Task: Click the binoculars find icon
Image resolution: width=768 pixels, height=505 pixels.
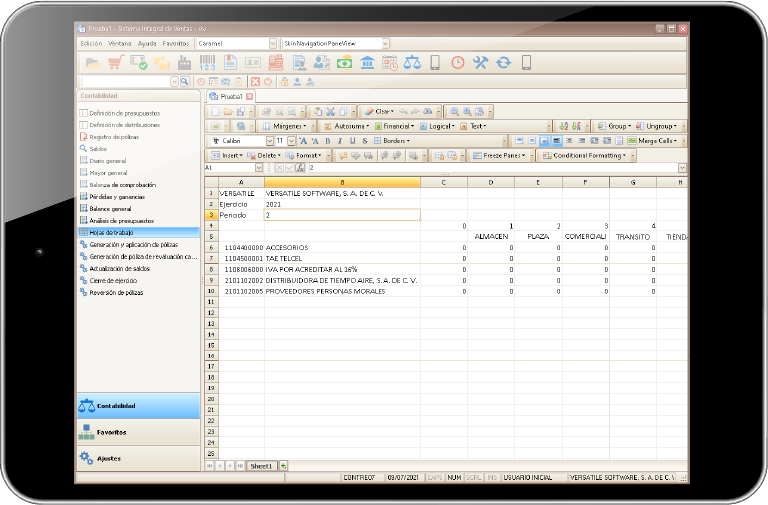Action: pyautogui.click(x=428, y=112)
